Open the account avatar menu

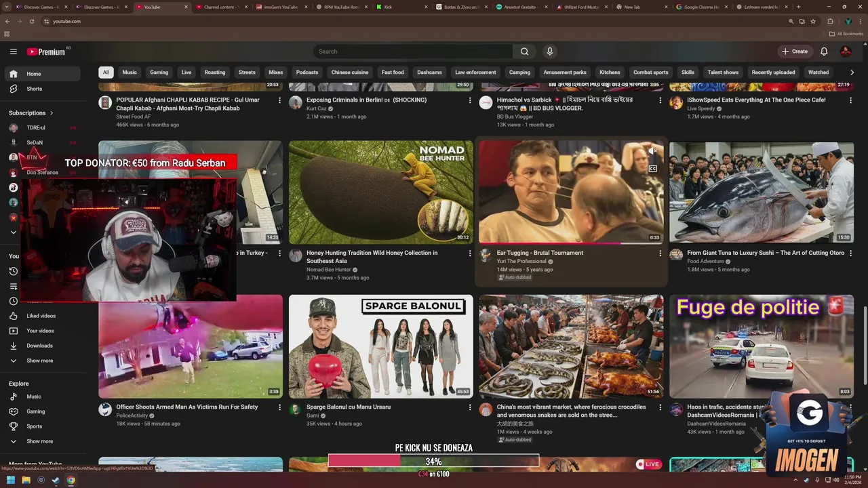[x=846, y=52]
